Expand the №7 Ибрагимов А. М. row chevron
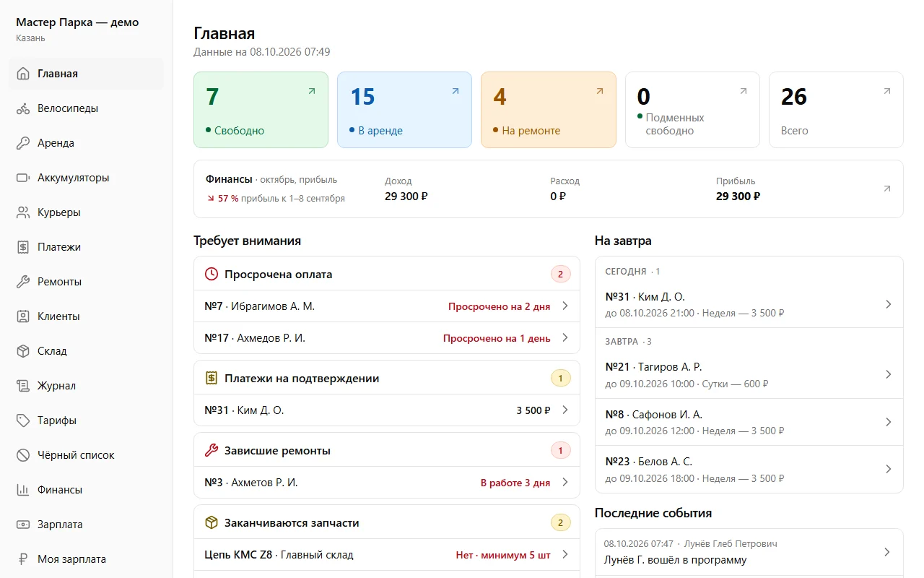Image resolution: width=924 pixels, height=578 pixels. pos(565,306)
